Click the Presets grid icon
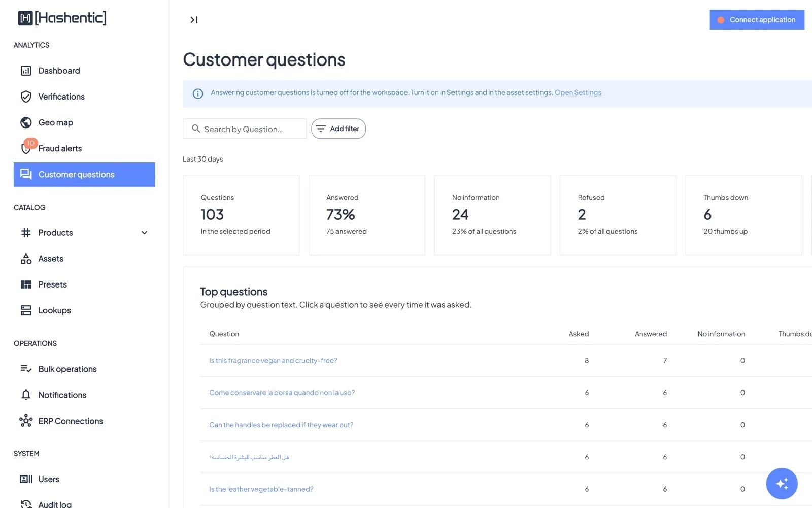Viewport: 812px width, 508px height. [x=26, y=284]
